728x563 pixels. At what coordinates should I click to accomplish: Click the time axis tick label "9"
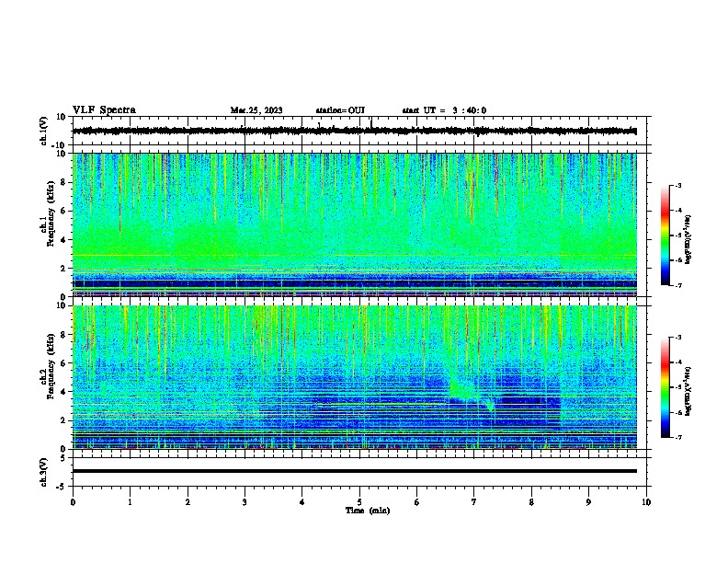click(588, 502)
